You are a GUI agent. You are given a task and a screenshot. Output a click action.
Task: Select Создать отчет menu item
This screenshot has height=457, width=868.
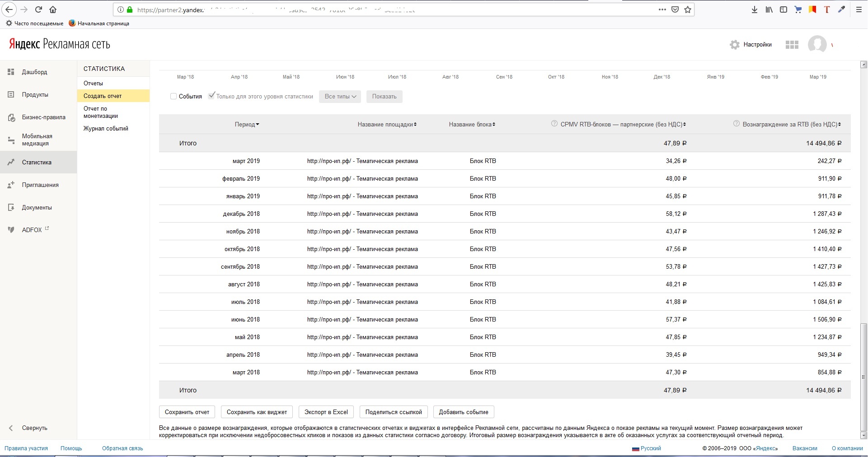pos(113,96)
